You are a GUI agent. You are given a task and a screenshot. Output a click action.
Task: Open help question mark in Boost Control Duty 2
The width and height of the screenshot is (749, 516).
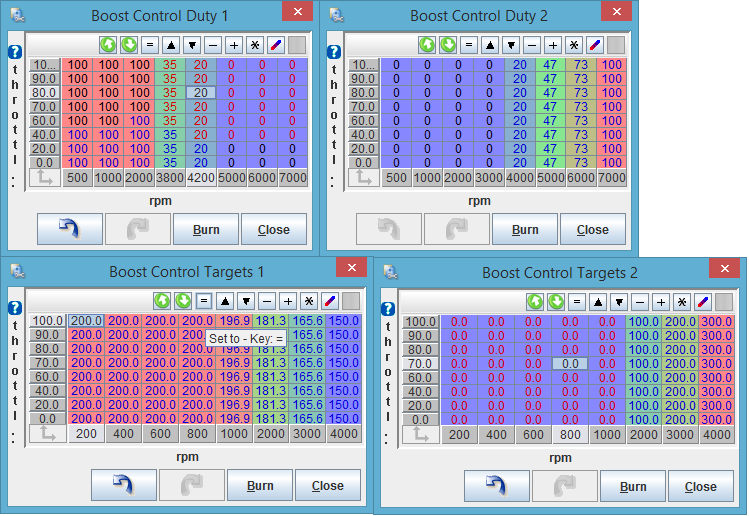pyautogui.click(x=334, y=52)
